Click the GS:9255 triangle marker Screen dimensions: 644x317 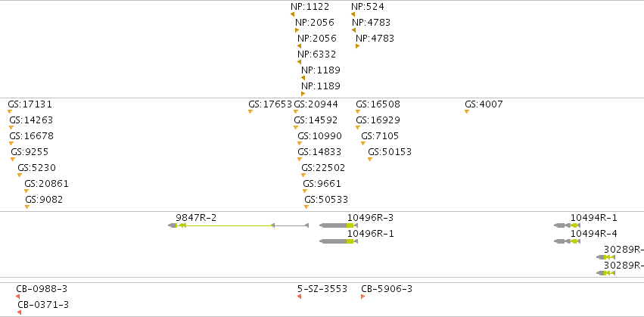13,160
